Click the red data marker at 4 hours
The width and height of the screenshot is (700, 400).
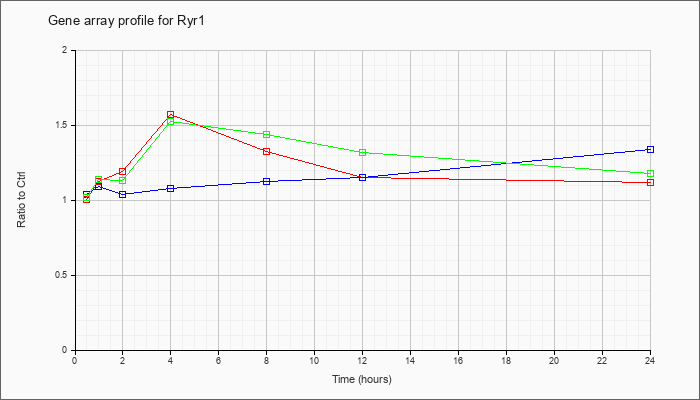tap(171, 115)
